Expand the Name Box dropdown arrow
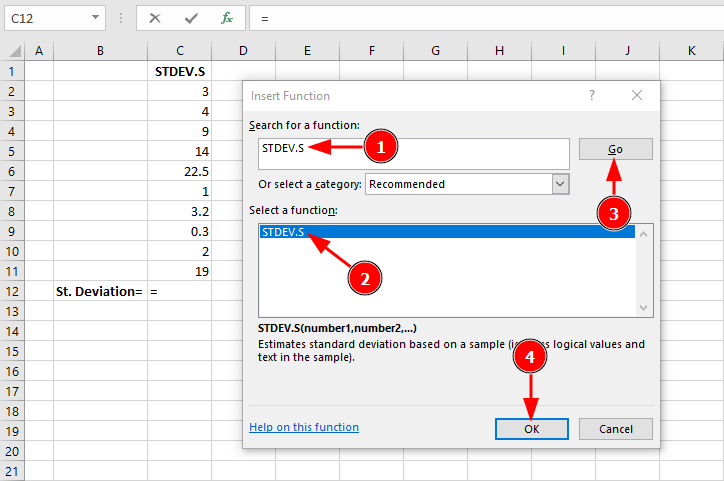The image size is (724, 481). coord(94,18)
